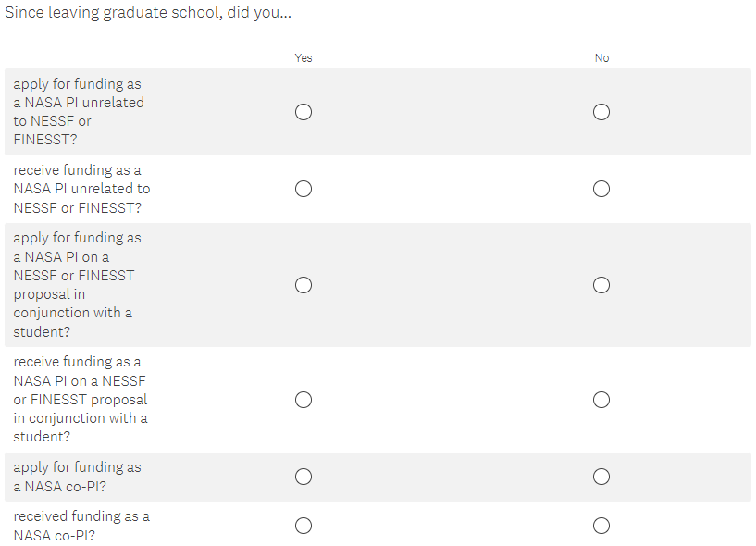
Task: Click the 'received funding as a NASA co-PI?' label
Action: pos(81,526)
